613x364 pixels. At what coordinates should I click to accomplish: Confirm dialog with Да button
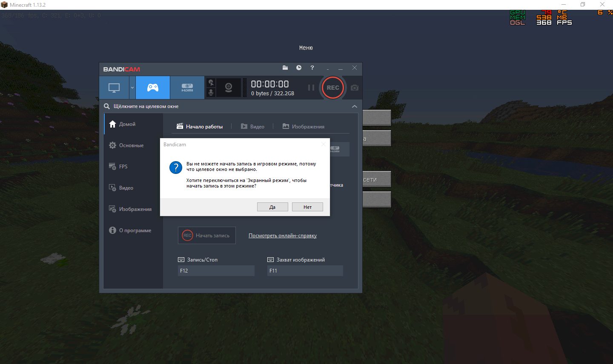point(272,207)
